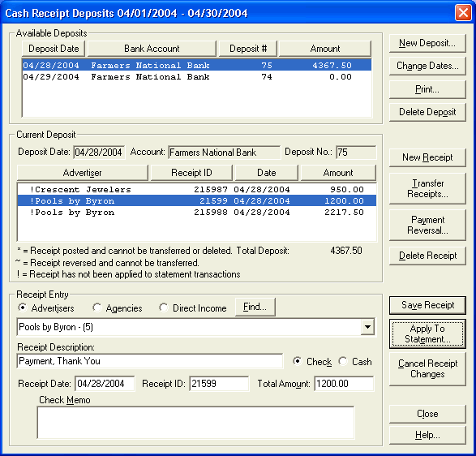Click the Total Deposit value 4367.50

346,251
